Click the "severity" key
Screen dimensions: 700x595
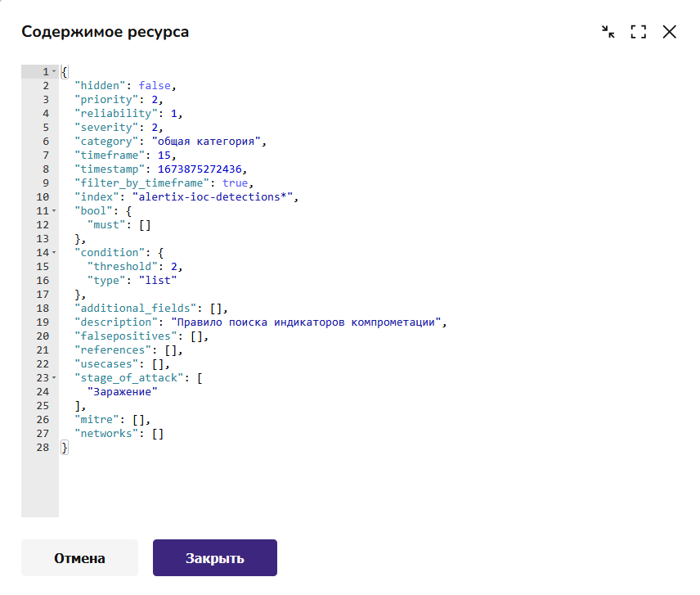pyautogui.click(x=106, y=128)
